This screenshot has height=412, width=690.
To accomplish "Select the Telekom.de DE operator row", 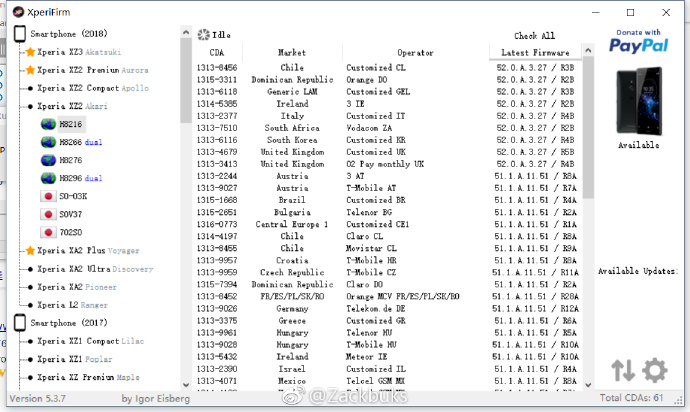I will [x=387, y=309].
